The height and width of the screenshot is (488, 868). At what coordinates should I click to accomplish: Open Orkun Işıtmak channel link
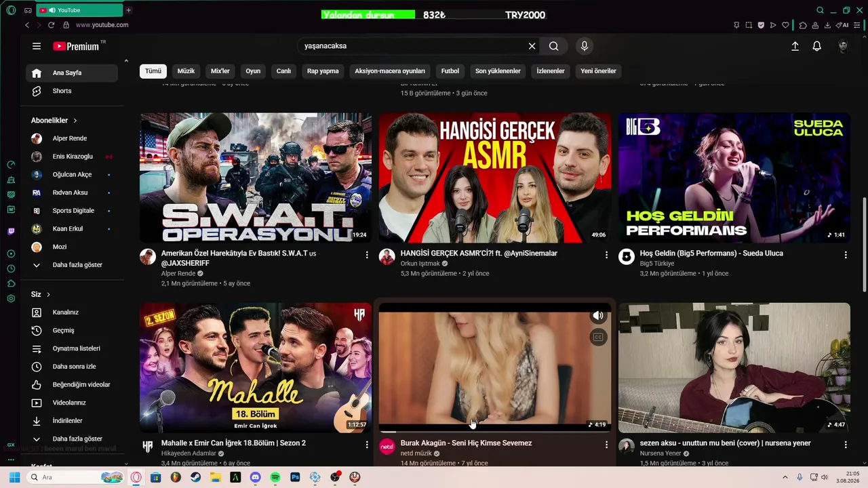tap(420, 264)
